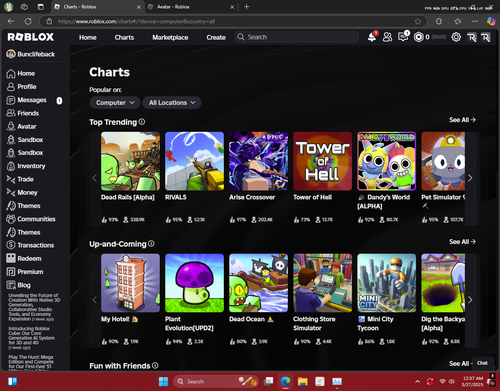Open the settings gear icon
Viewport: 500px width, 391px height.
pyautogui.click(x=456, y=37)
